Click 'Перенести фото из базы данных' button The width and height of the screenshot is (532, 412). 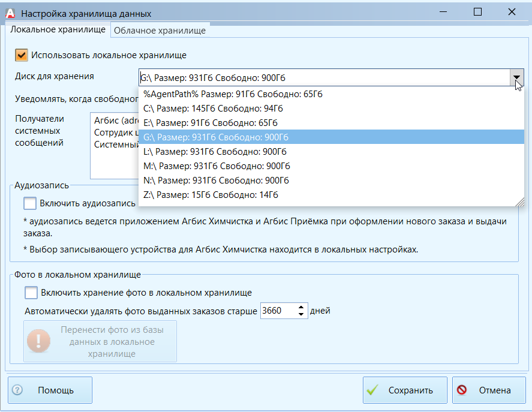[100, 341]
